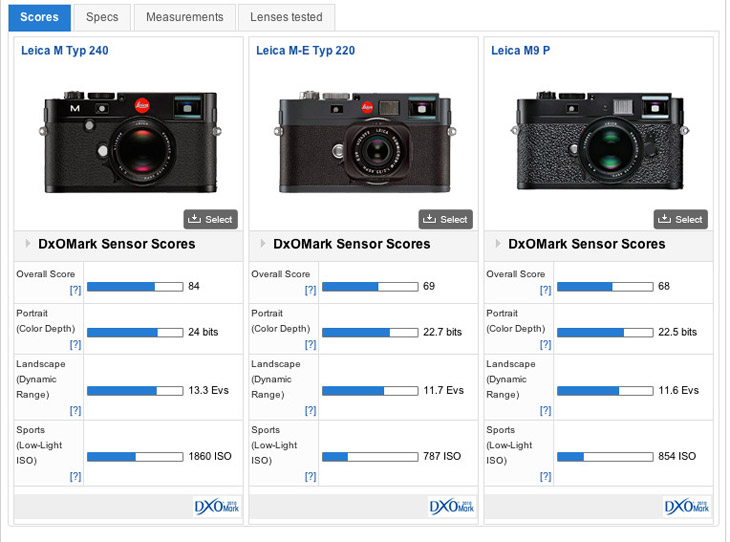Click 'Landscape (Dynamic Range)' label for Leica M-E Typ 220
Viewport: 730px width, 542px height.
tap(276, 379)
